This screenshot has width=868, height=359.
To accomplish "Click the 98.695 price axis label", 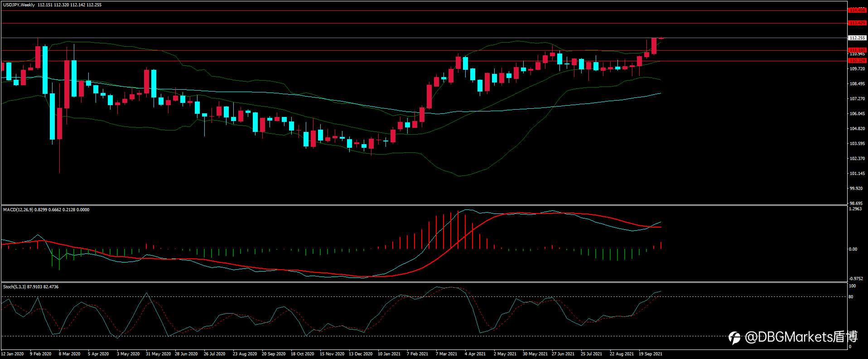I will [856, 204].
